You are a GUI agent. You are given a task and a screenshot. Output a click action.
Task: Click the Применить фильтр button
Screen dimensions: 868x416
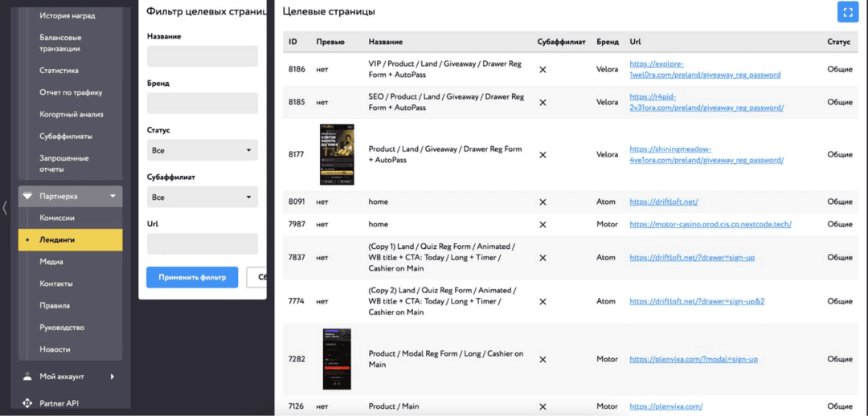click(x=192, y=277)
